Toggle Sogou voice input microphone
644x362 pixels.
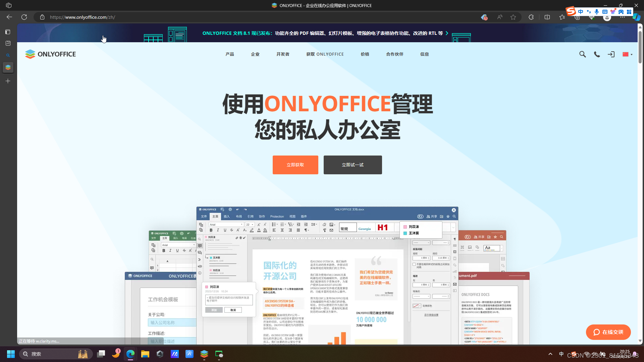597,12
